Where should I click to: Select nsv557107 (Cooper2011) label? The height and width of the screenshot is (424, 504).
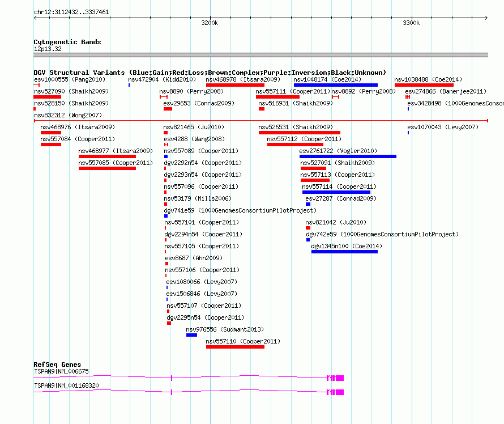[204, 306]
